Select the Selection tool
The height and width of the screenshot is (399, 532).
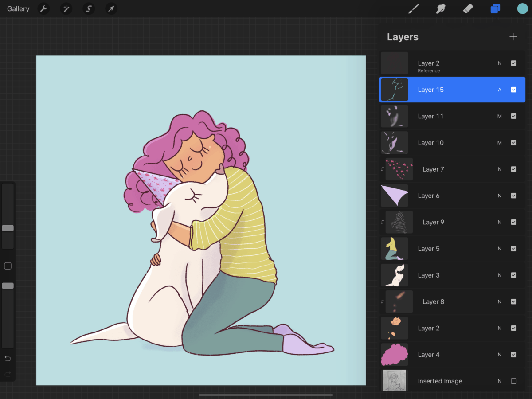coord(88,8)
